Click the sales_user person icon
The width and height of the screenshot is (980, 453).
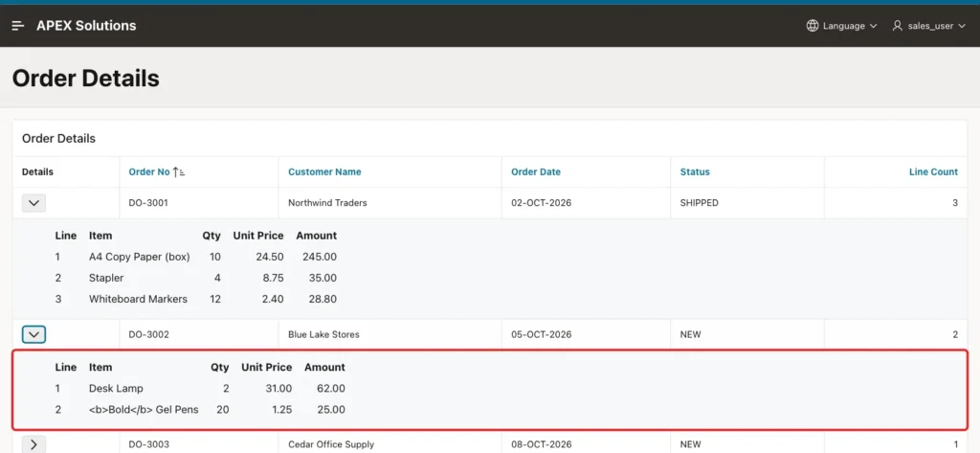click(x=898, y=26)
